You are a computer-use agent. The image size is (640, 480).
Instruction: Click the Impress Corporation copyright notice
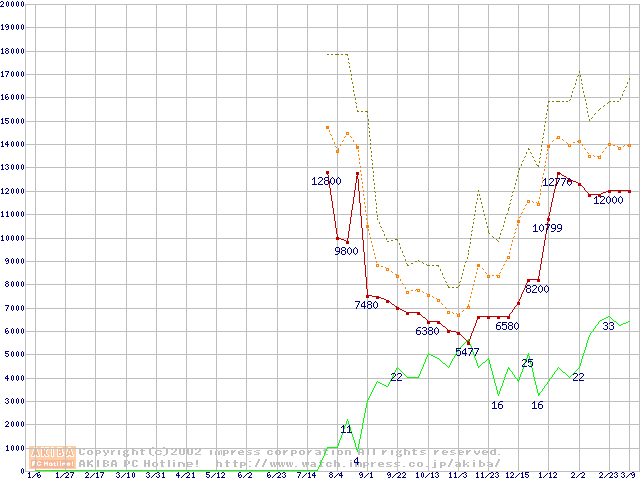click(x=290, y=452)
